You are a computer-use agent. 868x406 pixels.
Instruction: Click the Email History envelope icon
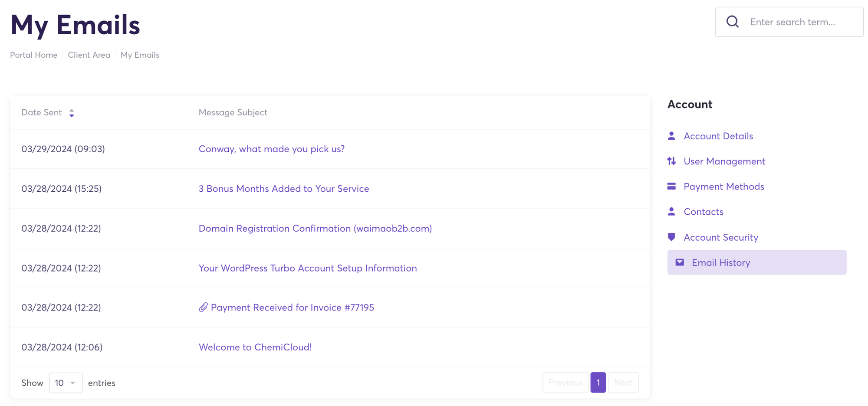click(x=680, y=262)
